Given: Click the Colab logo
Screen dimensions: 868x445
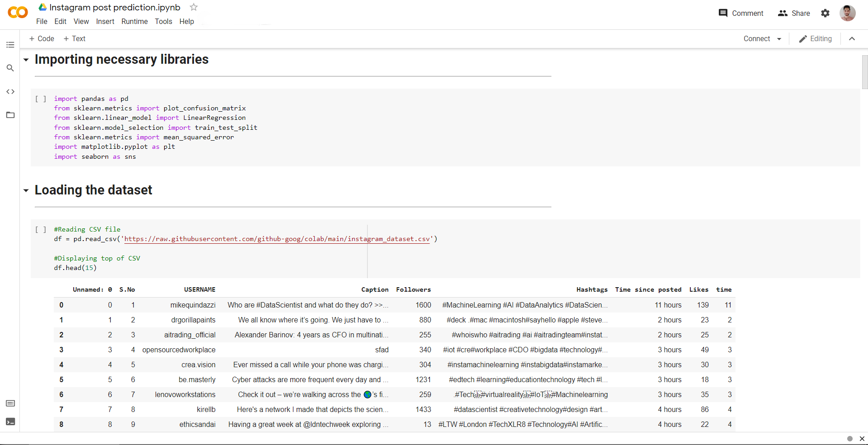Looking at the screenshot, I should coord(18,13).
